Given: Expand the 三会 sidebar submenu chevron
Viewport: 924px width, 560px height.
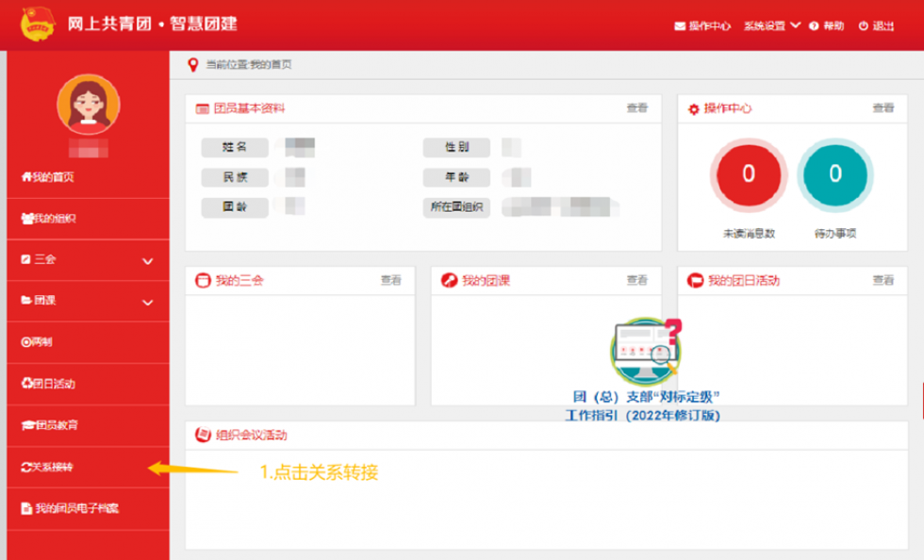Looking at the screenshot, I should [x=147, y=261].
